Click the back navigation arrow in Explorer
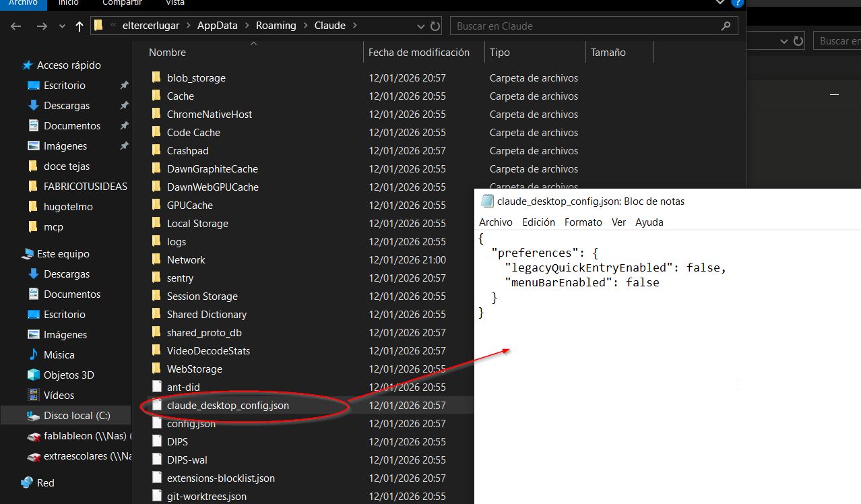 point(16,26)
